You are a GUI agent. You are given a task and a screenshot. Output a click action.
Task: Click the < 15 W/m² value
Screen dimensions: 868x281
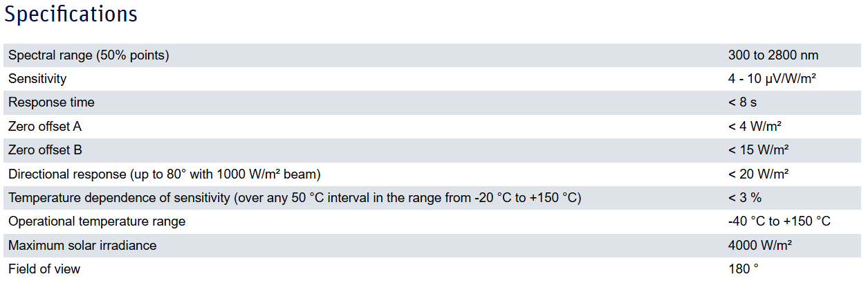tap(758, 150)
